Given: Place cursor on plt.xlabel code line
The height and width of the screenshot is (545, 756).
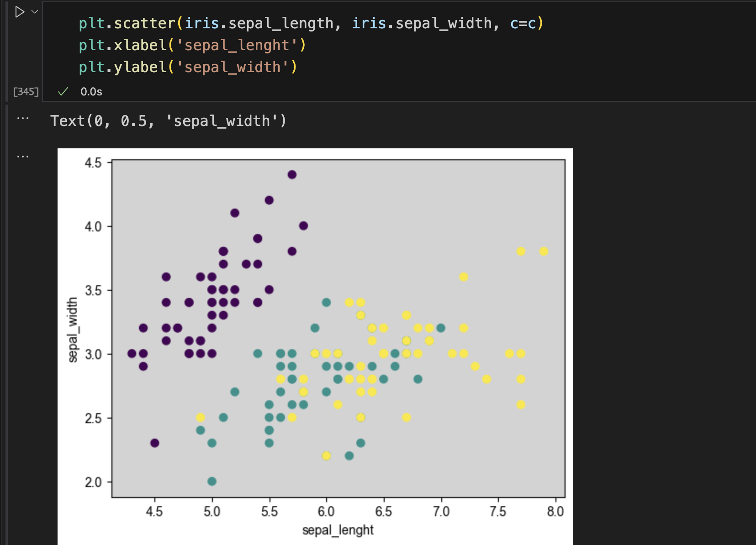Looking at the screenshot, I should (192, 45).
